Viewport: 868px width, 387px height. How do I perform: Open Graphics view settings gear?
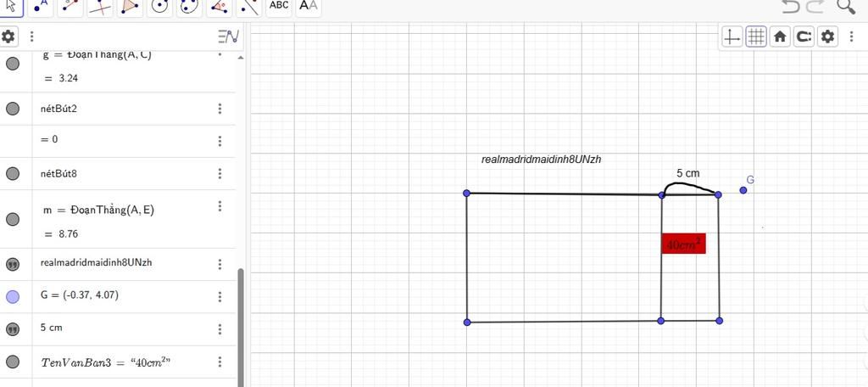click(827, 37)
